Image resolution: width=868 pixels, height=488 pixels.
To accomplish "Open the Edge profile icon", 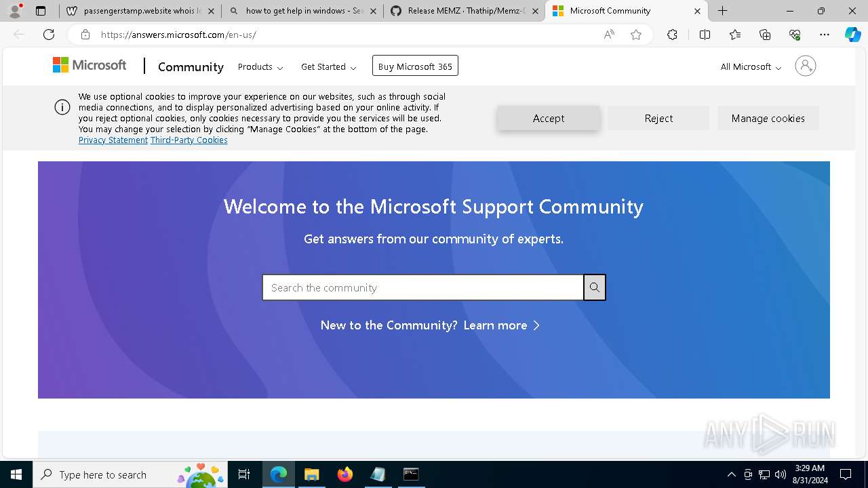I will coord(15,11).
